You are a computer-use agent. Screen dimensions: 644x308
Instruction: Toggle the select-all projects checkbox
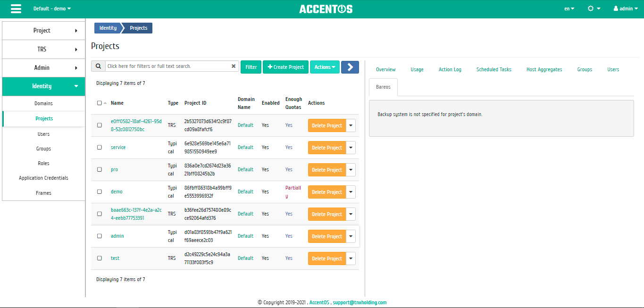99,103
